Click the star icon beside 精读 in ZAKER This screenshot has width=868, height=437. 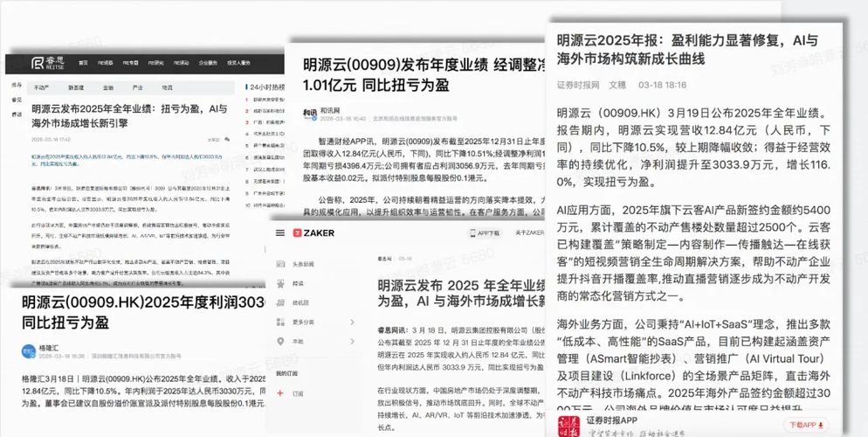pyautogui.click(x=280, y=283)
